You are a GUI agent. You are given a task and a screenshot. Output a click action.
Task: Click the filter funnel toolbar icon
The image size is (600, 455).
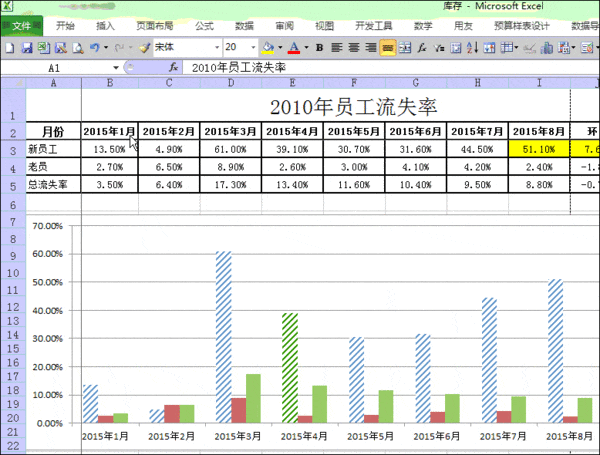coord(439,48)
